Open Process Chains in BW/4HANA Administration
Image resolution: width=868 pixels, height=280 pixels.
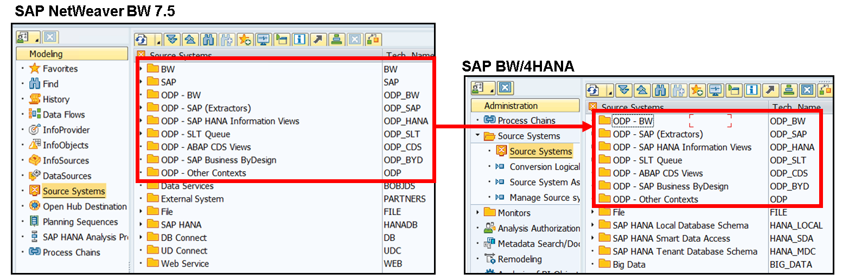[520, 120]
